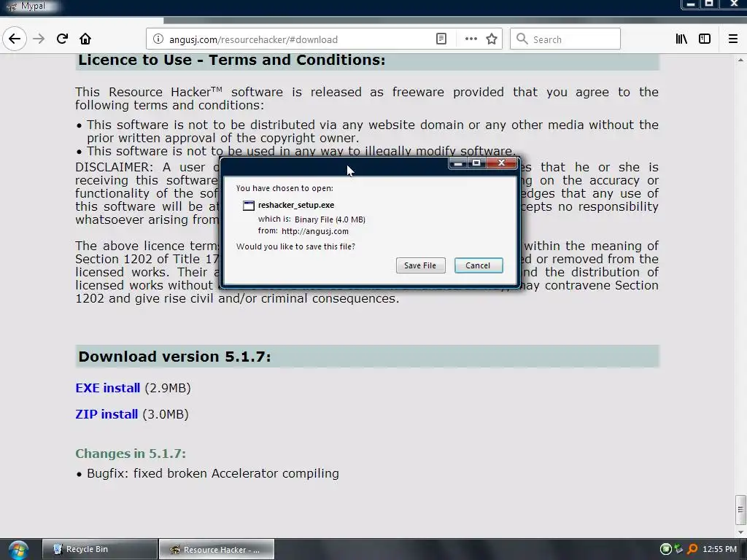Screen dimensions: 747x560
Task: Click the '(2.9MB)' size text
Action: pos(168,388)
